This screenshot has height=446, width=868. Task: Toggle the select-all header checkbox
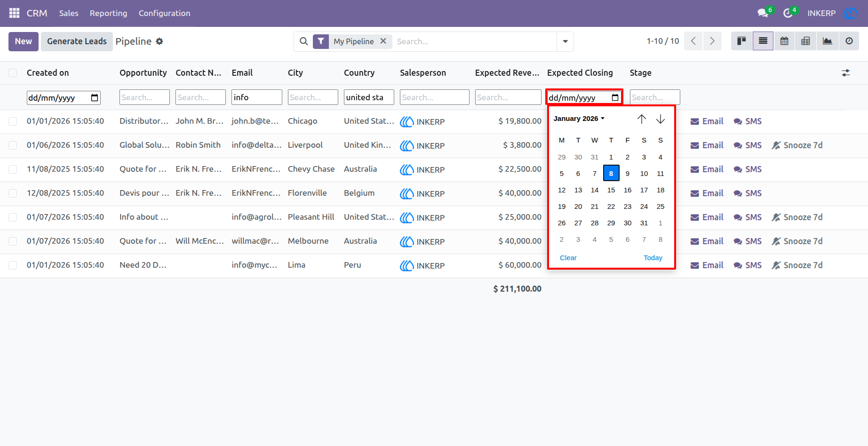pos(13,73)
